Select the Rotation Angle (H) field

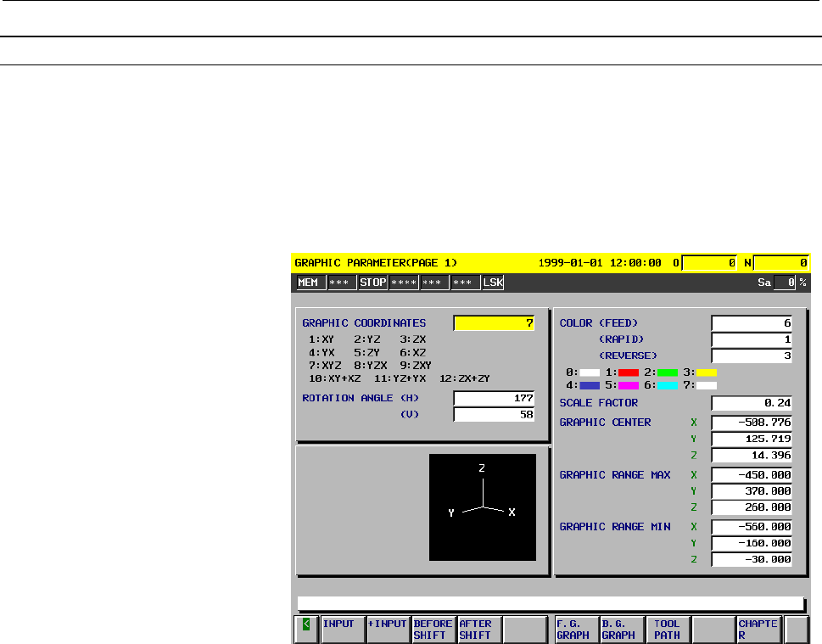click(x=494, y=398)
